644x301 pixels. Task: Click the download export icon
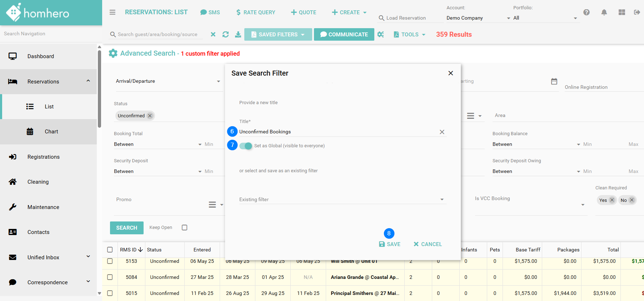coord(238,35)
